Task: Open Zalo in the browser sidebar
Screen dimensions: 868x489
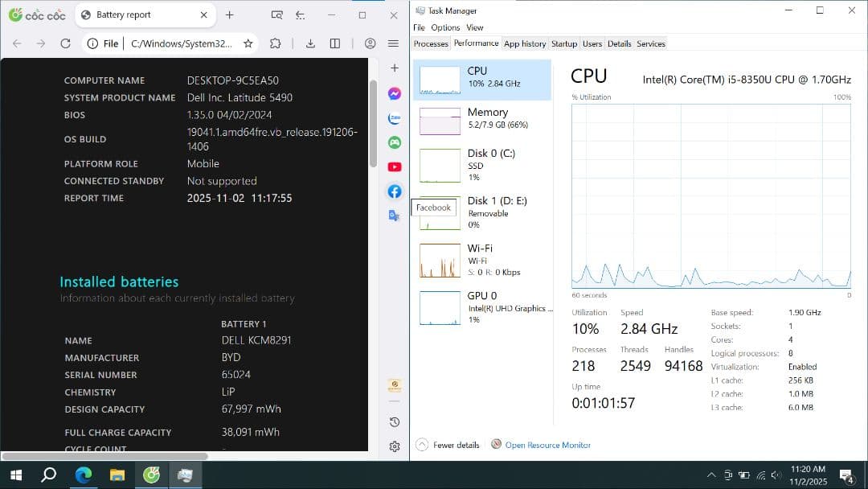Action: coord(394,117)
